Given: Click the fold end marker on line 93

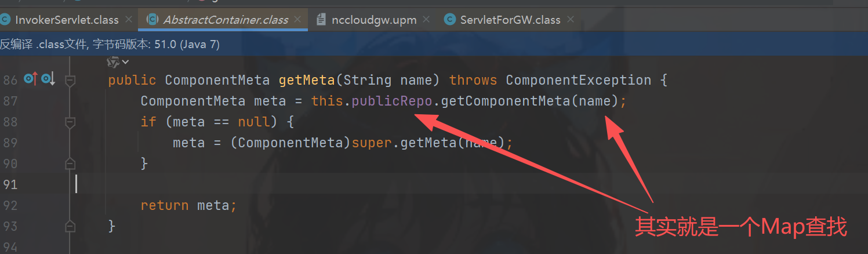Looking at the screenshot, I should click(x=70, y=226).
